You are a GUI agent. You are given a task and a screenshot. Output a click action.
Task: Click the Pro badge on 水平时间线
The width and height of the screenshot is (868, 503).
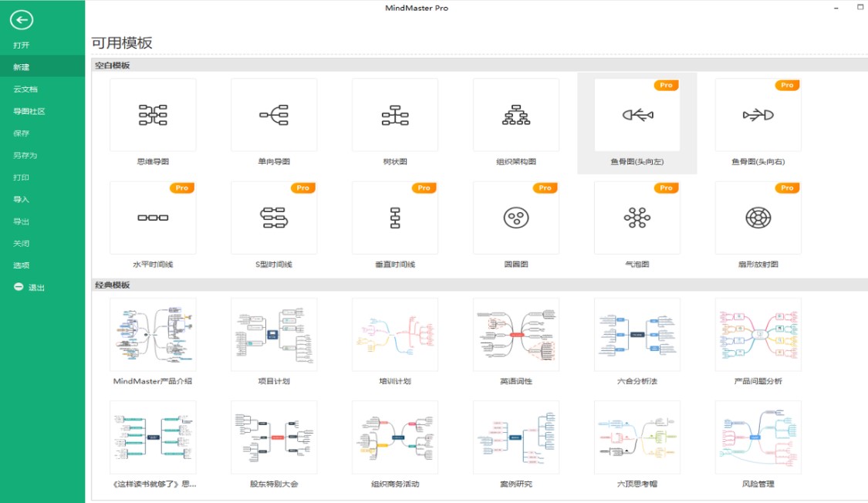(x=181, y=188)
